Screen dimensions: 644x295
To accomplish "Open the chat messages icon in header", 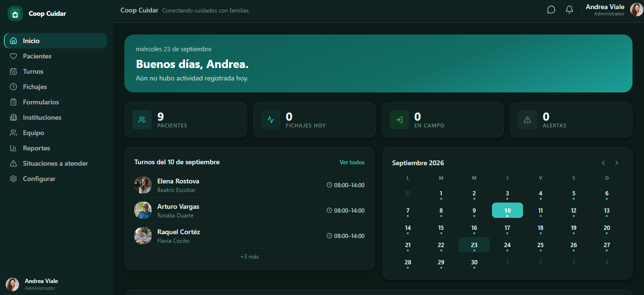I will coord(551,10).
